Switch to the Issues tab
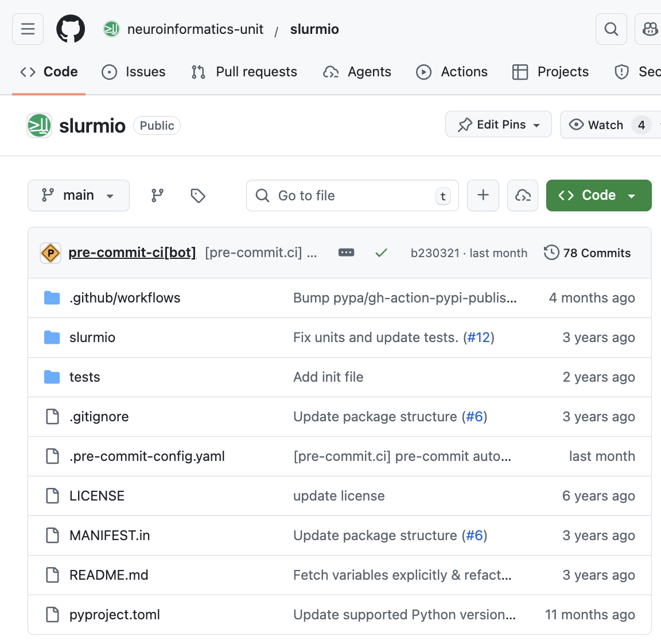This screenshot has width=661, height=644. 134,72
